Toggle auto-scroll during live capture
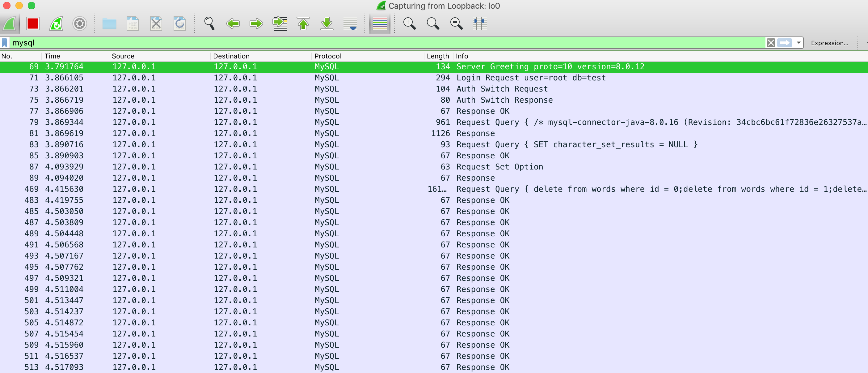The width and height of the screenshot is (868, 373). (x=350, y=24)
